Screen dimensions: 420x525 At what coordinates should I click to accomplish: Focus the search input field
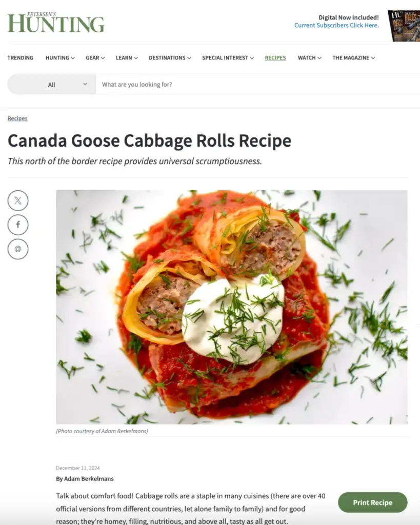pos(258,85)
